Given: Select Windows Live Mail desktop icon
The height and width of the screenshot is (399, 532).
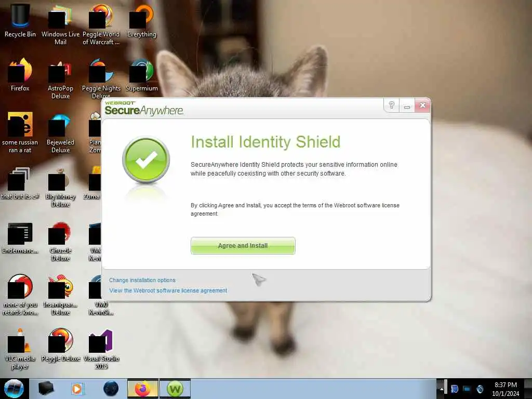Looking at the screenshot, I should click(60, 25).
